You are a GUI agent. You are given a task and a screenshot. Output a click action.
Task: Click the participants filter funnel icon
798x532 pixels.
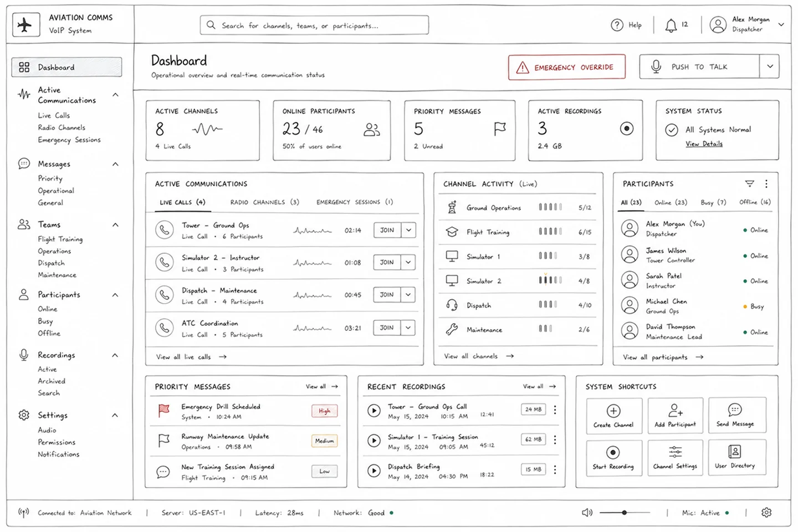pos(749,183)
